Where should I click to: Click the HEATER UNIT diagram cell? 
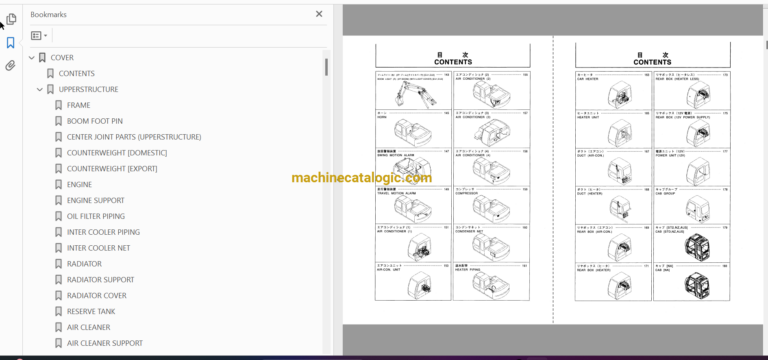pyautogui.click(x=614, y=129)
